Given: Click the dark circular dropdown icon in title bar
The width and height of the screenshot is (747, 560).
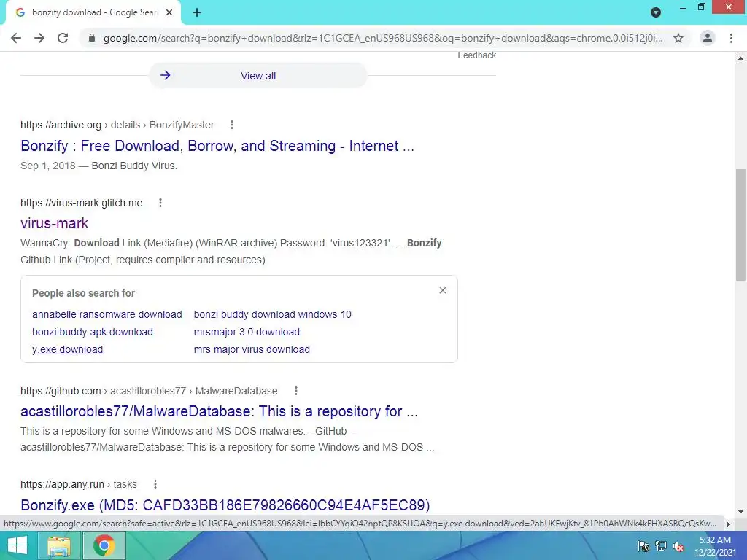Looking at the screenshot, I should pyautogui.click(x=656, y=12).
